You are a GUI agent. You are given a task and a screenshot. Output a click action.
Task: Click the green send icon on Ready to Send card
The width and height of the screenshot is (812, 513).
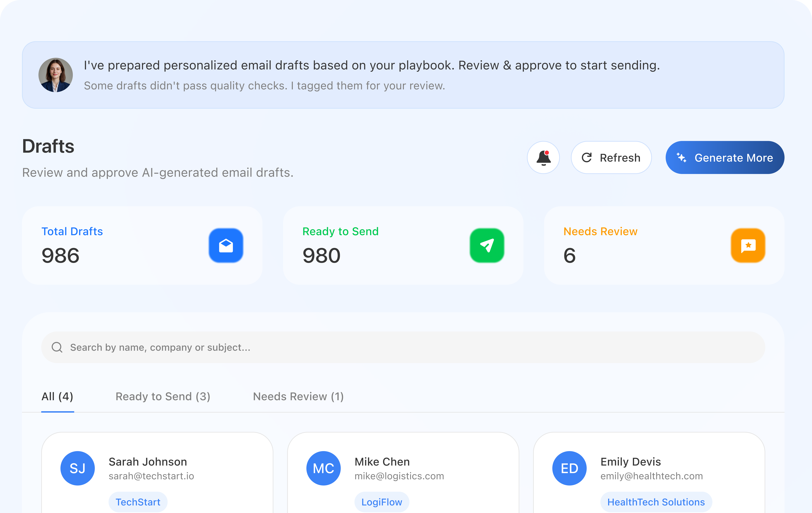click(x=487, y=245)
